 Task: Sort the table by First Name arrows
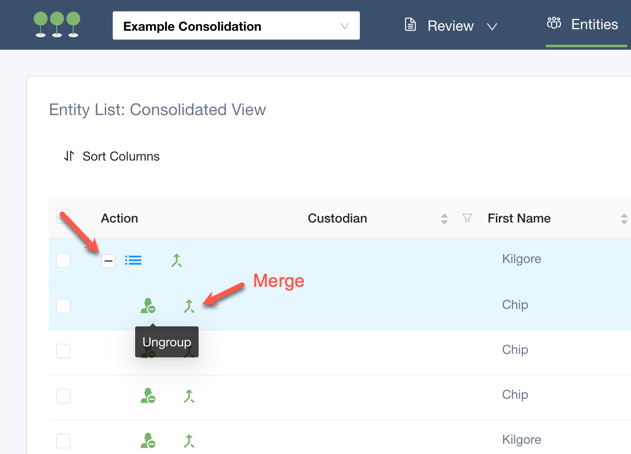pos(624,218)
